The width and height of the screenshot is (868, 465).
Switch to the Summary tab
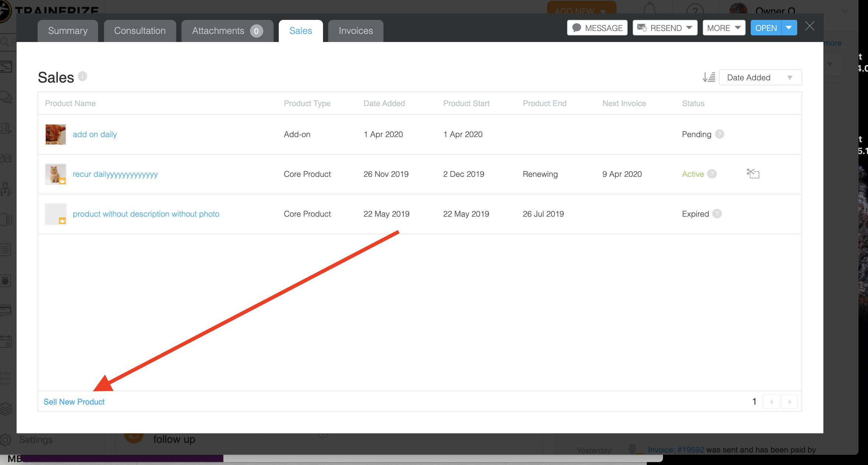tap(68, 31)
